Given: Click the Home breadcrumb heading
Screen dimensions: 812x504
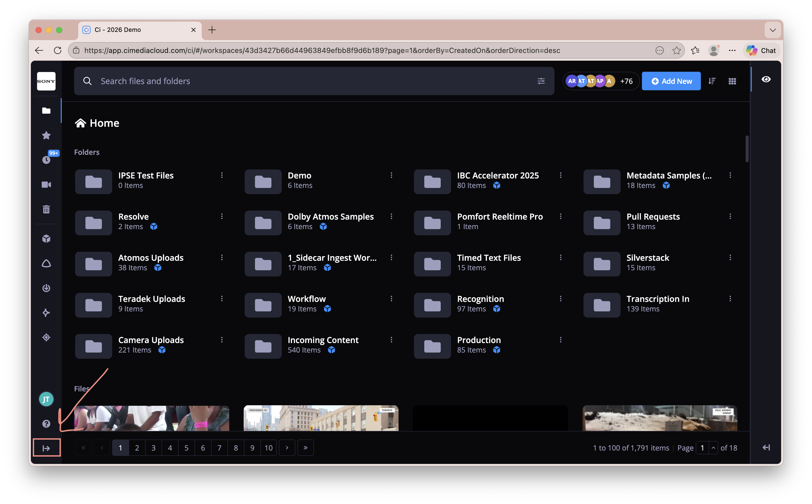Looking at the screenshot, I should (x=97, y=123).
